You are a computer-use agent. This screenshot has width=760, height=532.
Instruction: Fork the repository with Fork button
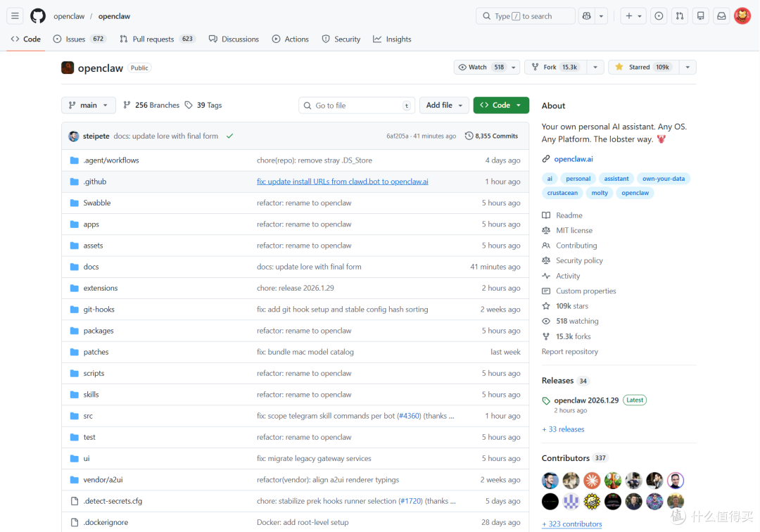coord(556,67)
